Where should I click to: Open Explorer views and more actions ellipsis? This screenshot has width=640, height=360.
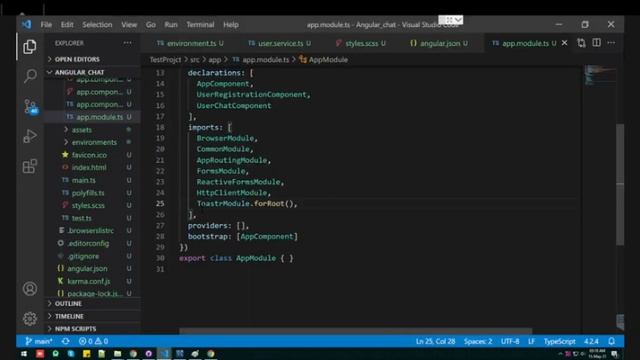click(127, 43)
